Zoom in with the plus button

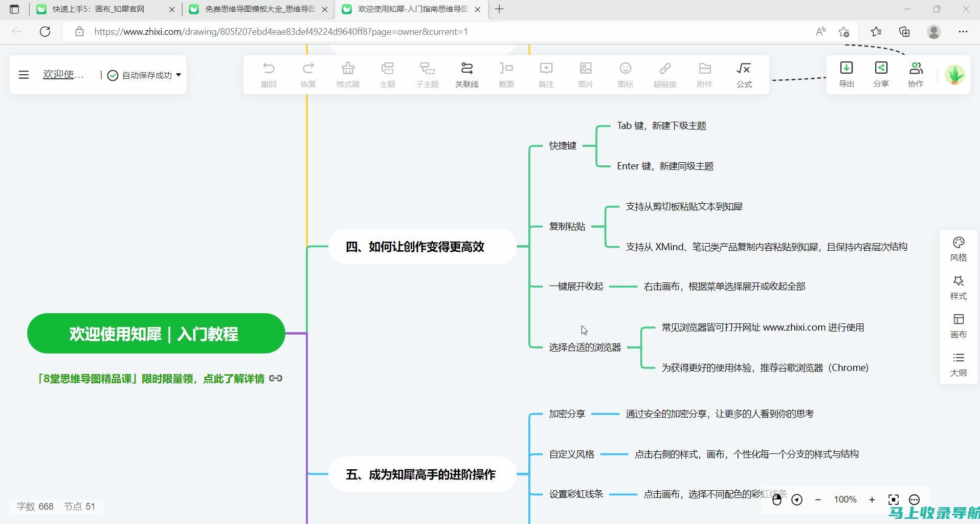(x=872, y=499)
